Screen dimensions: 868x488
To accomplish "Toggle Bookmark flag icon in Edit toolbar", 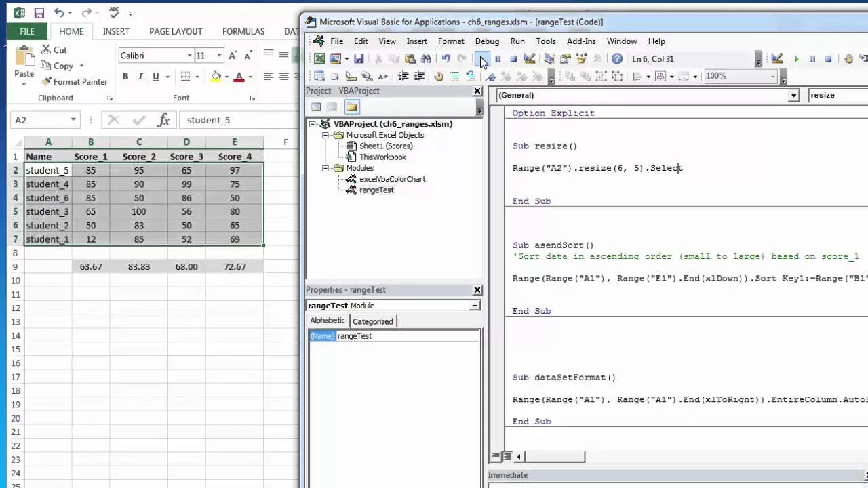I will [490, 76].
